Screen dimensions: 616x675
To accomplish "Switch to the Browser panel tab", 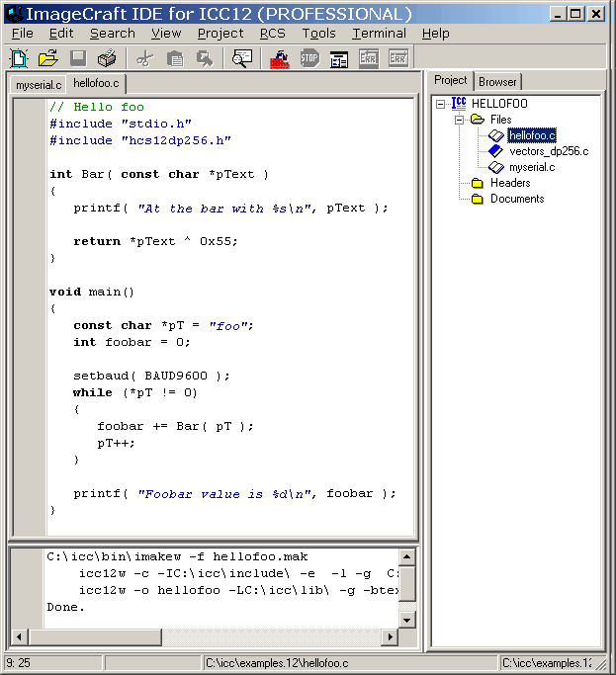I will [x=497, y=82].
